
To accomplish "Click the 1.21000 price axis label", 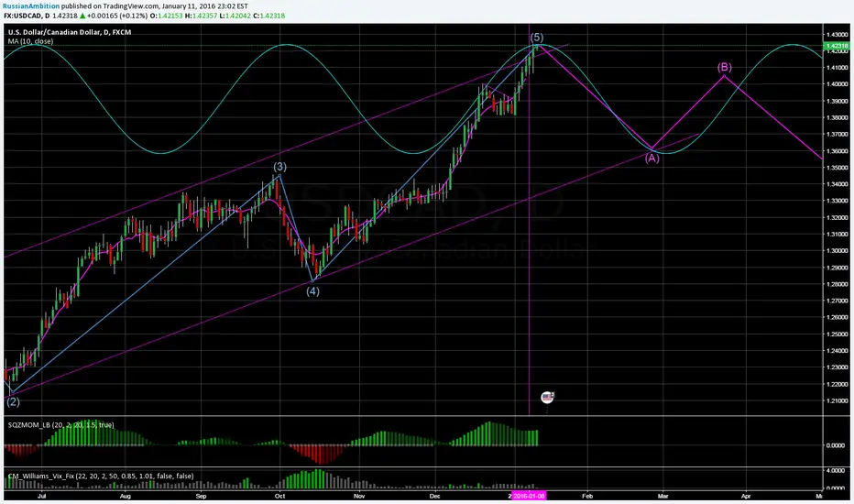I will coord(838,401).
